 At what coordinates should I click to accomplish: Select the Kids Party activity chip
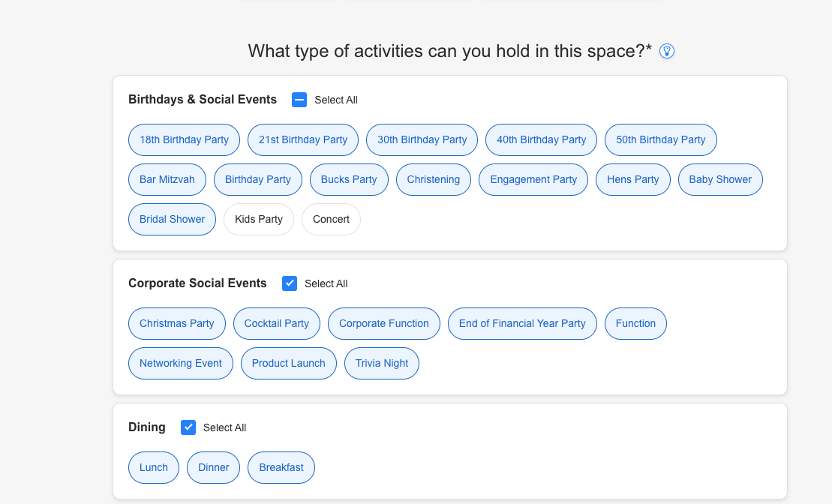258,219
